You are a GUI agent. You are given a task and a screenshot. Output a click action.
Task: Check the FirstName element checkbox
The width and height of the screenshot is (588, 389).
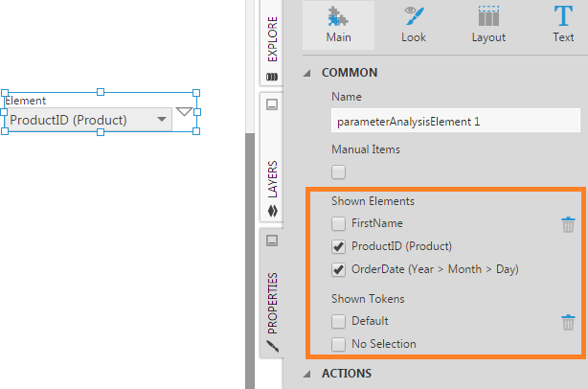tap(338, 223)
